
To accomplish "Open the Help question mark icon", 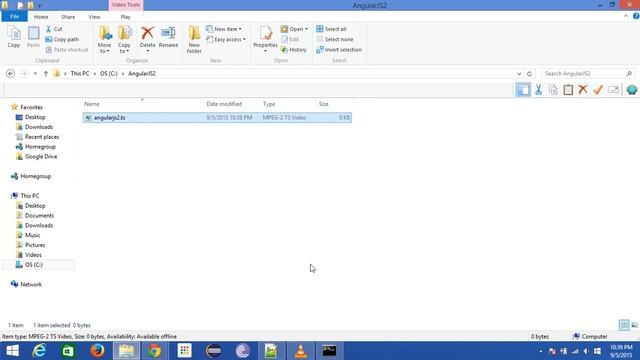I will coord(636,16).
